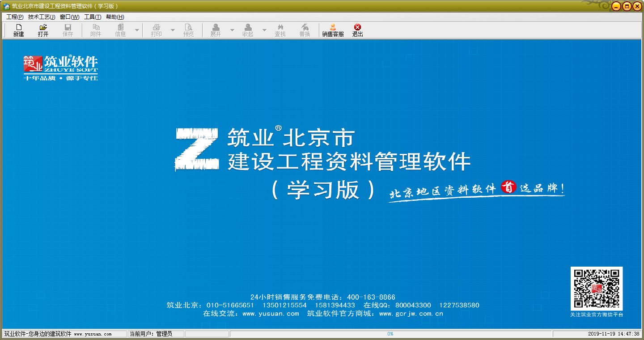This screenshot has height=340, width=644.
Task: Click the phone number 010-51665651
Action: tap(230, 305)
